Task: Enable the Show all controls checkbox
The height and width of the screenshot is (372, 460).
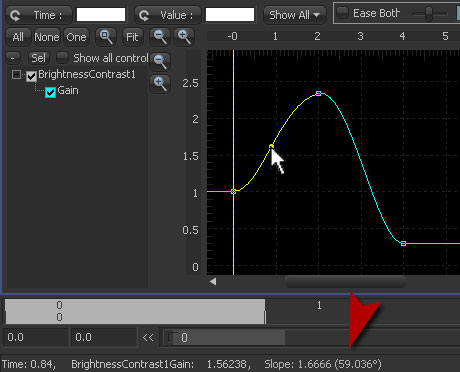Action: pos(62,57)
